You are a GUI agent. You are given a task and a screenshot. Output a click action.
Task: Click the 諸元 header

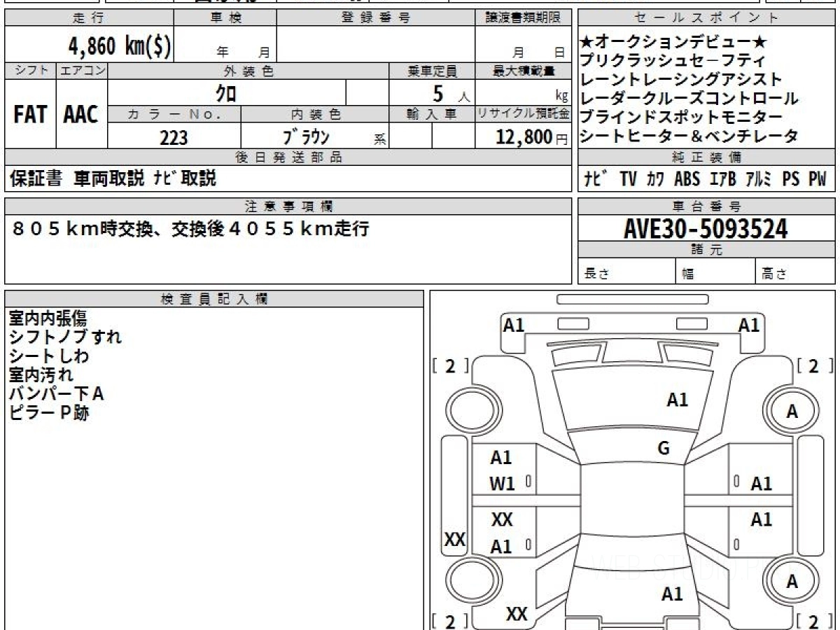(x=706, y=250)
